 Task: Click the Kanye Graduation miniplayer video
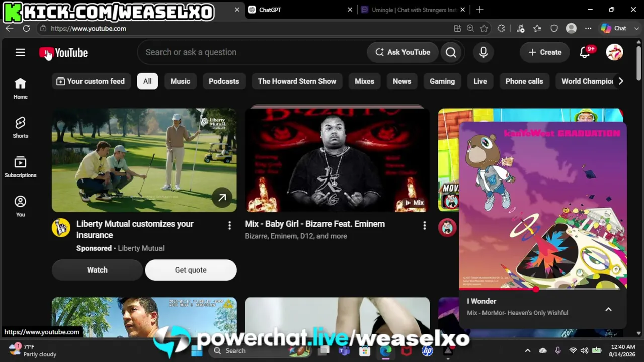point(543,206)
